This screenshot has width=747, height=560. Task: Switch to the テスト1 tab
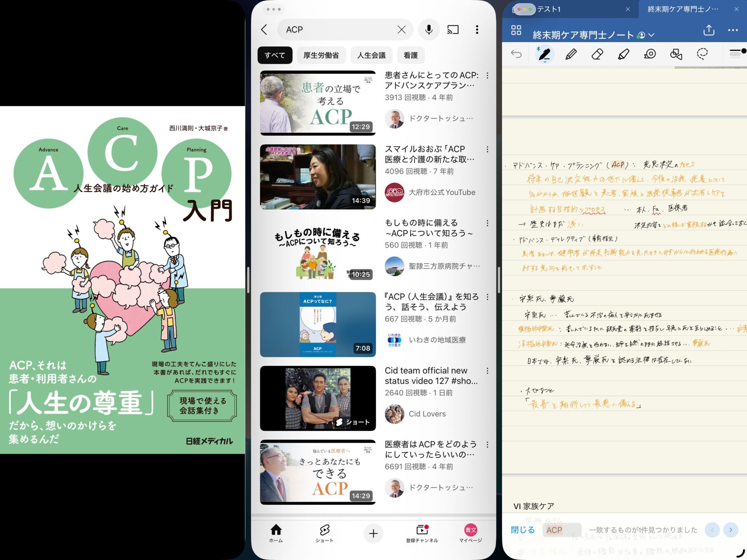pyautogui.click(x=549, y=9)
